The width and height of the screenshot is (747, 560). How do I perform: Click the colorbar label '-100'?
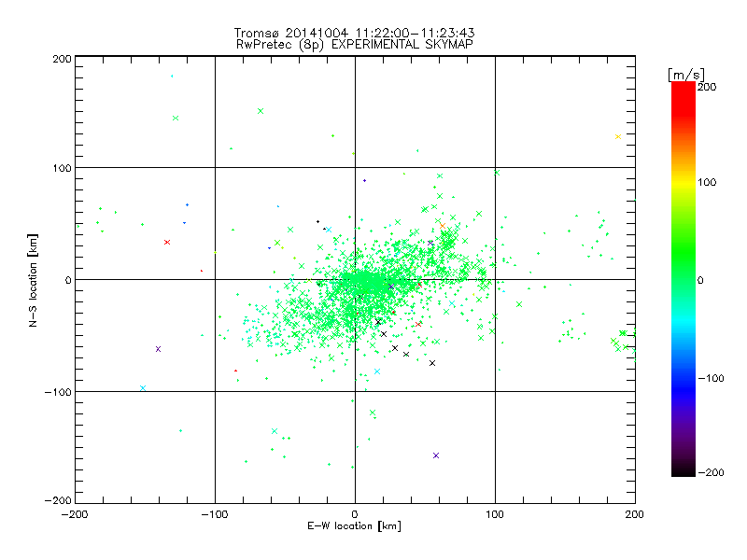tap(711, 378)
